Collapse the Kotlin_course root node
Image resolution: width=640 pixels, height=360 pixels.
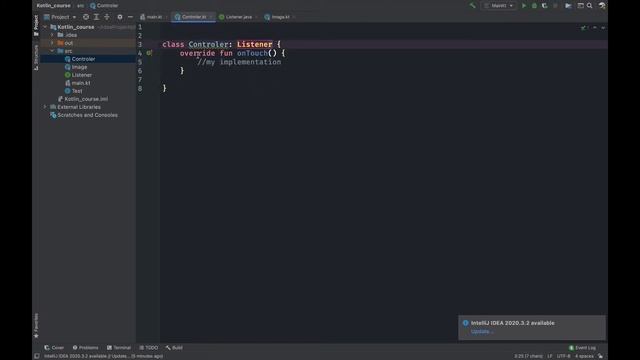click(x=45, y=27)
